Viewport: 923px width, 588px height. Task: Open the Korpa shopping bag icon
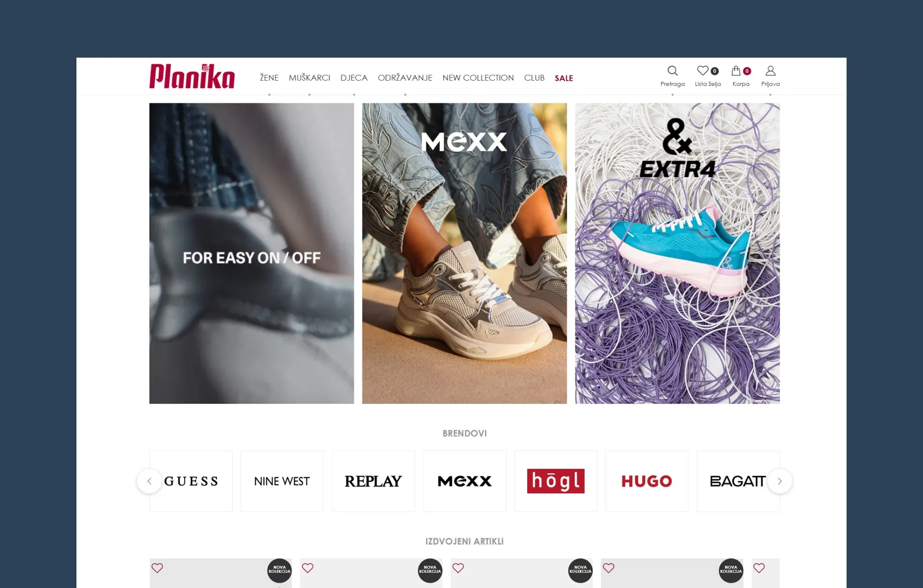tap(736, 71)
